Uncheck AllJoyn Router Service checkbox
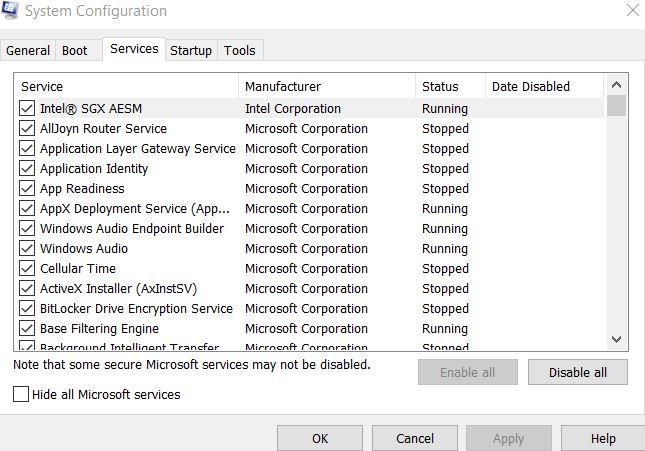645x451 pixels. [27, 129]
